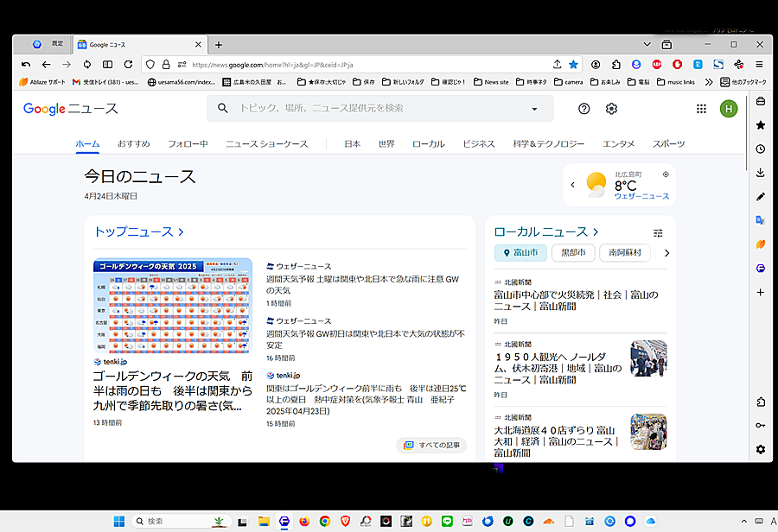Close the Google ニュース tab
This screenshot has width=778, height=532.
pyautogui.click(x=198, y=45)
